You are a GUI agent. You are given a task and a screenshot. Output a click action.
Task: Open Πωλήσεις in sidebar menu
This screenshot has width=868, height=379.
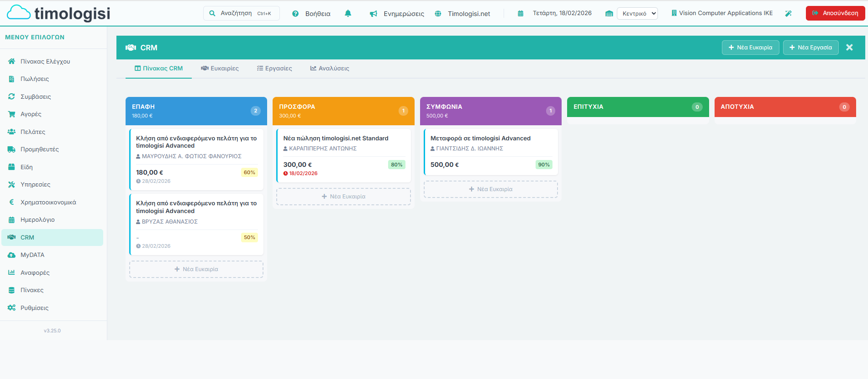[52, 79]
